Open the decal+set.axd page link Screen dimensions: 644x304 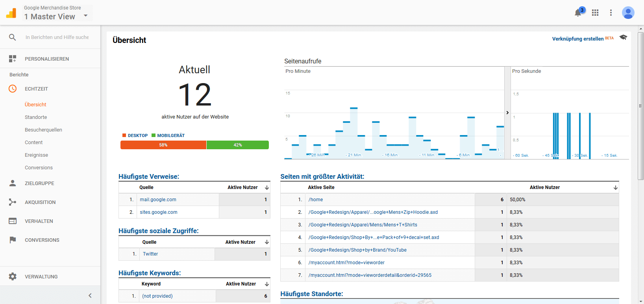coord(374,237)
